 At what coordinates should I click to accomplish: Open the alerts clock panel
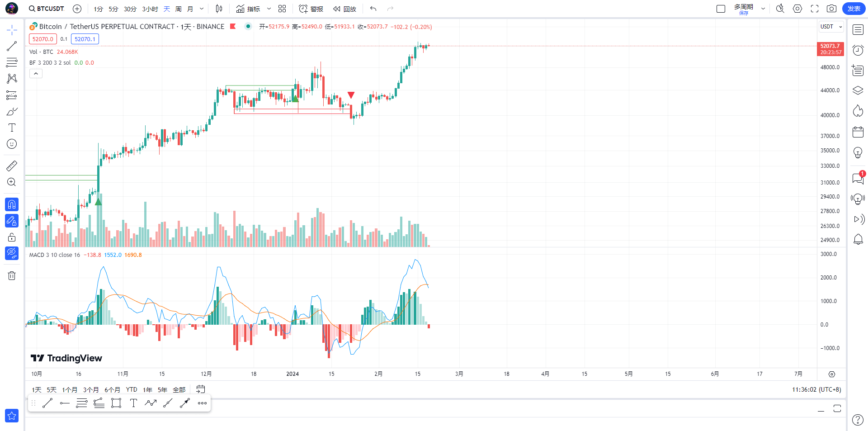858,50
